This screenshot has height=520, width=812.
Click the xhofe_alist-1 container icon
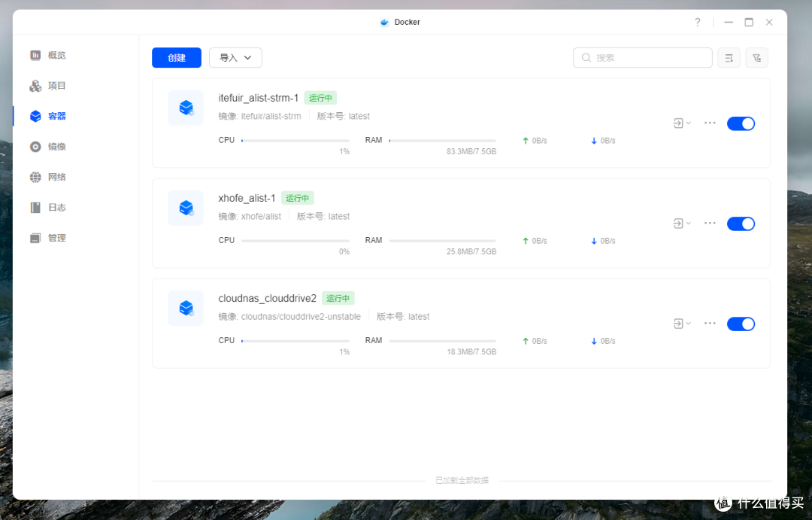click(x=186, y=208)
